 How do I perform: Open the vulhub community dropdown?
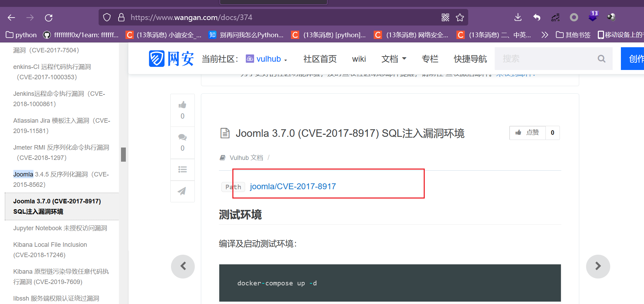pos(266,59)
